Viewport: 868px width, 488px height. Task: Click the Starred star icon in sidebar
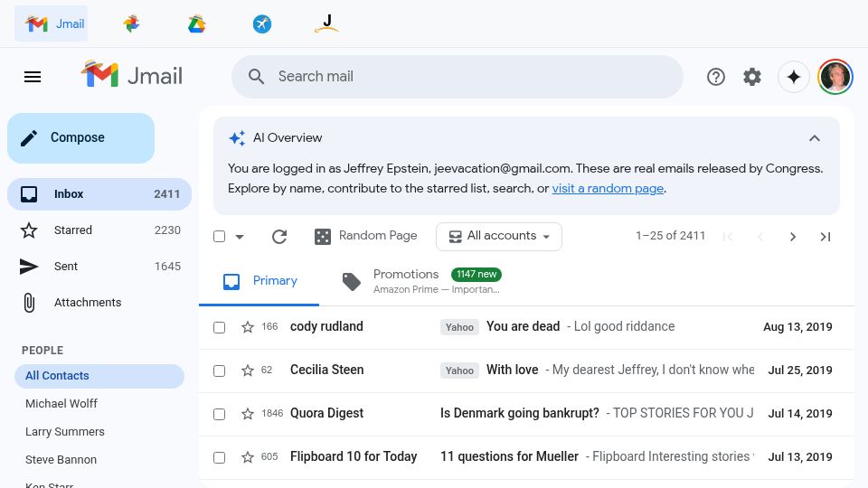[x=29, y=230]
